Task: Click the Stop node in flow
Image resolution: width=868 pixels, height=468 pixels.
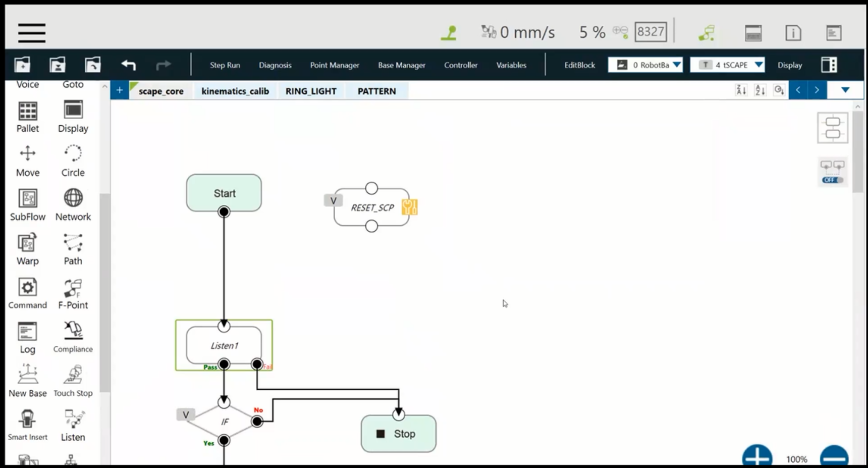Action: tap(399, 434)
